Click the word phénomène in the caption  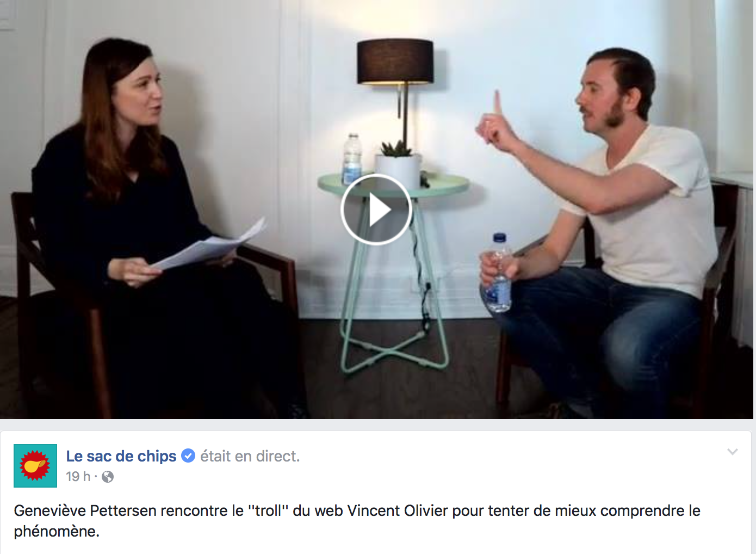tap(55, 531)
